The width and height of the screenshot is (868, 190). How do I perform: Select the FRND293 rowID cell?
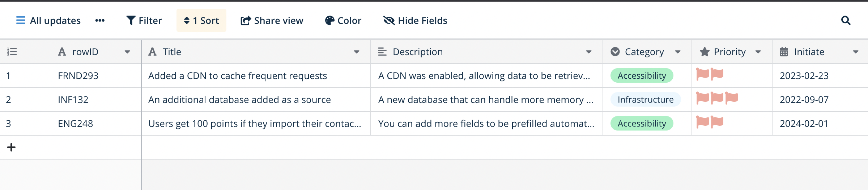[x=78, y=76]
